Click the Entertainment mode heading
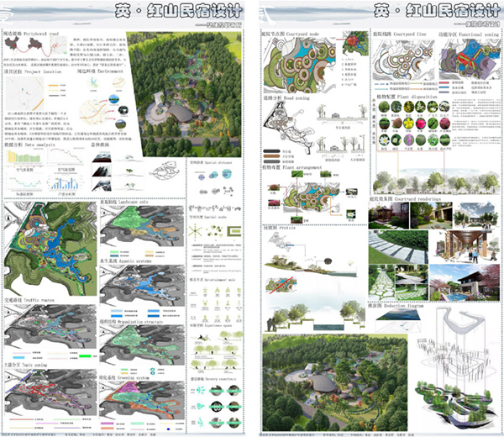The height and width of the screenshot is (437, 504). pos(213,280)
